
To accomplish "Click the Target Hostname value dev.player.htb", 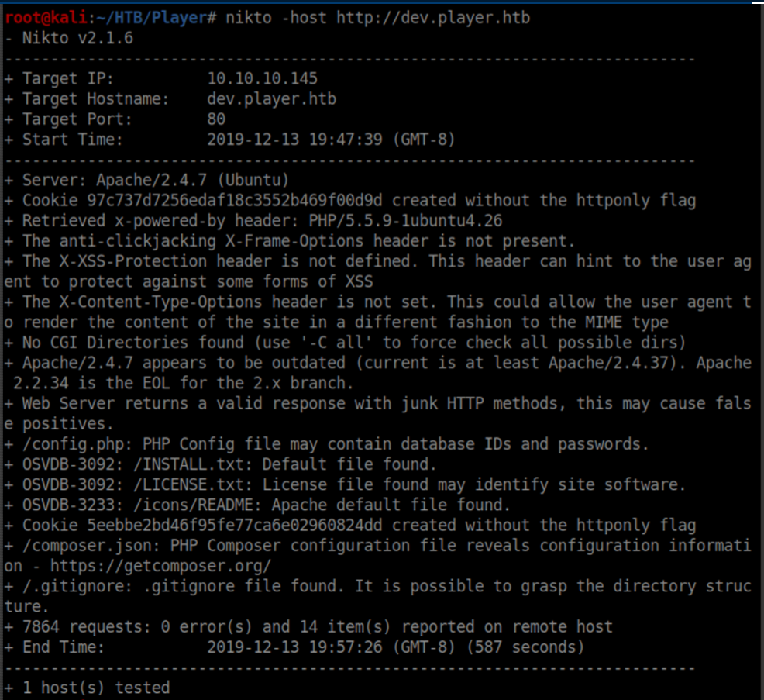I will 271,98.
